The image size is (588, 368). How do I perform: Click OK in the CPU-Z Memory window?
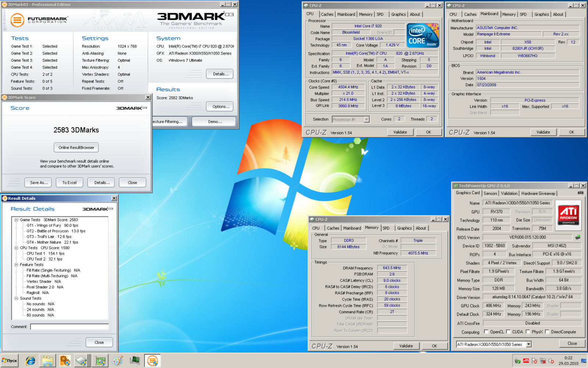[434, 346]
